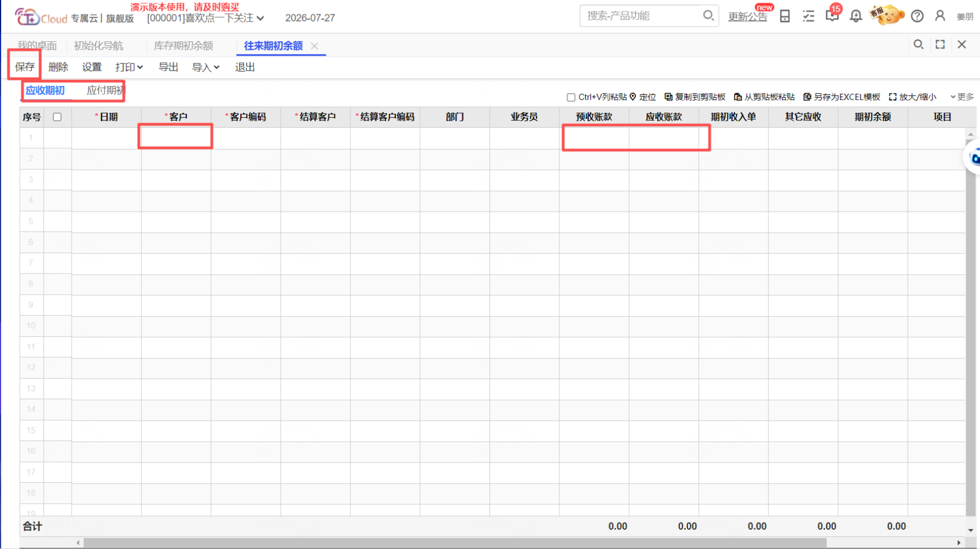
Task: Switch to the 库存期初余额 tab
Action: tap(184, 46)
